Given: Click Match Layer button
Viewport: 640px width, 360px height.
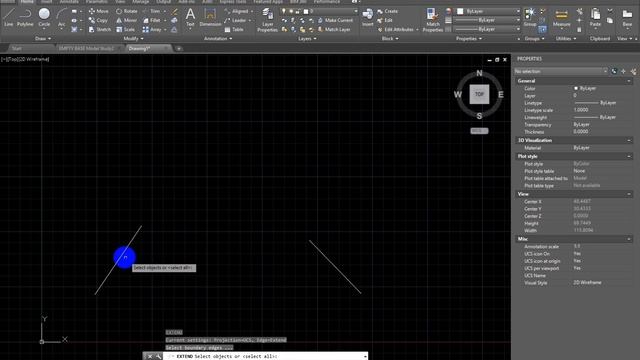Looking at the screenshot, I should coord(334,29).
